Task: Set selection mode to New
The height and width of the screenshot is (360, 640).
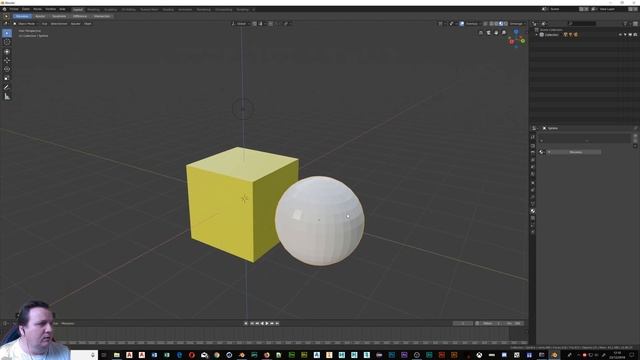Action: [22, 16]
